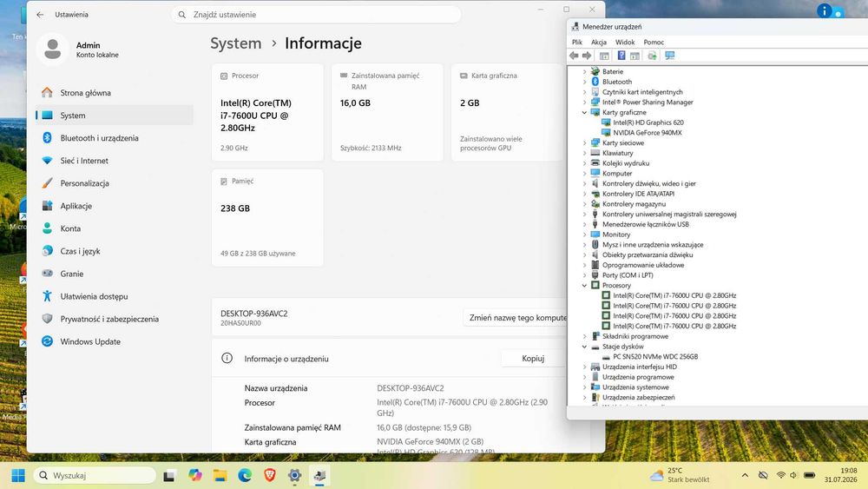This screenshot has width=868, height=489.
Task: Open the Akcja menu
Action: pyautogui.click(x=598, y=42)
